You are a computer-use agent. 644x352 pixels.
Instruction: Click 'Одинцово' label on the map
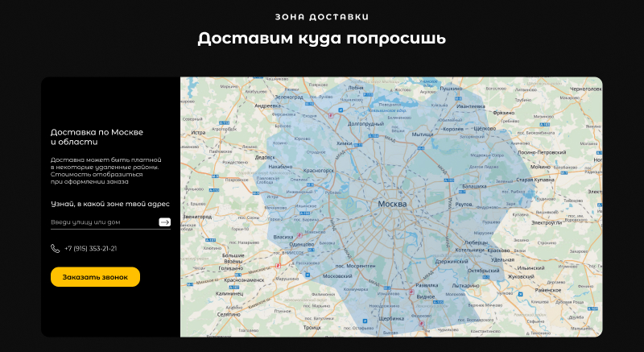coord(301,245)
